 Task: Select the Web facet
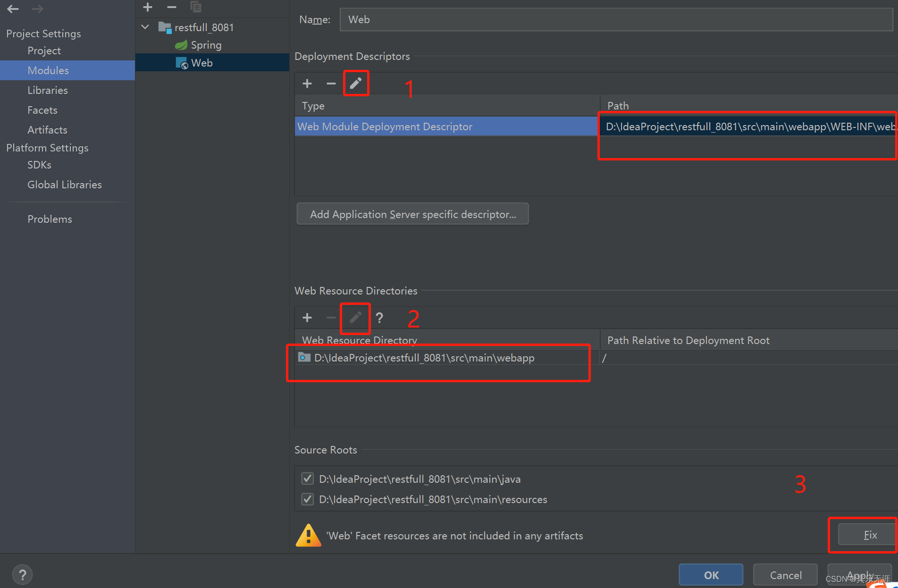tap(212, 63)
